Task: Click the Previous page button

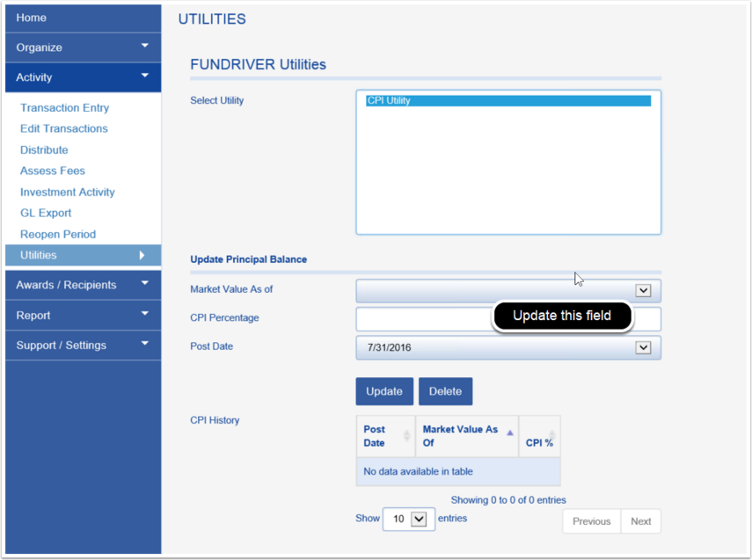Action: (x=591, y=521)
